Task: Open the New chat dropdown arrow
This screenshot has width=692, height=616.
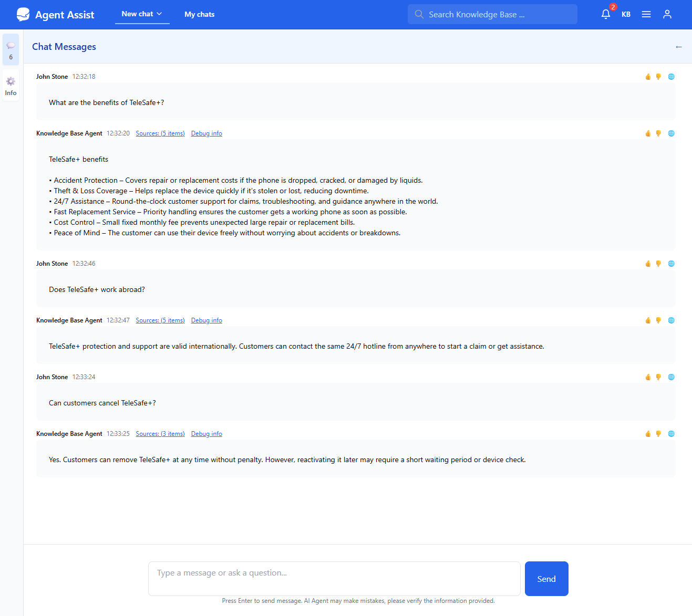Action: [159, 14]
